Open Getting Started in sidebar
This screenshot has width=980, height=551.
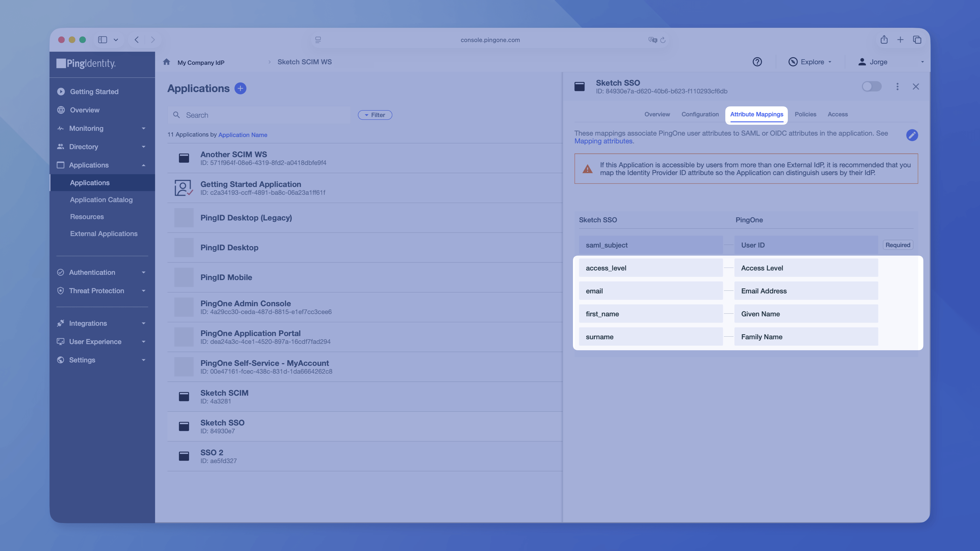(x=94, y=92)
